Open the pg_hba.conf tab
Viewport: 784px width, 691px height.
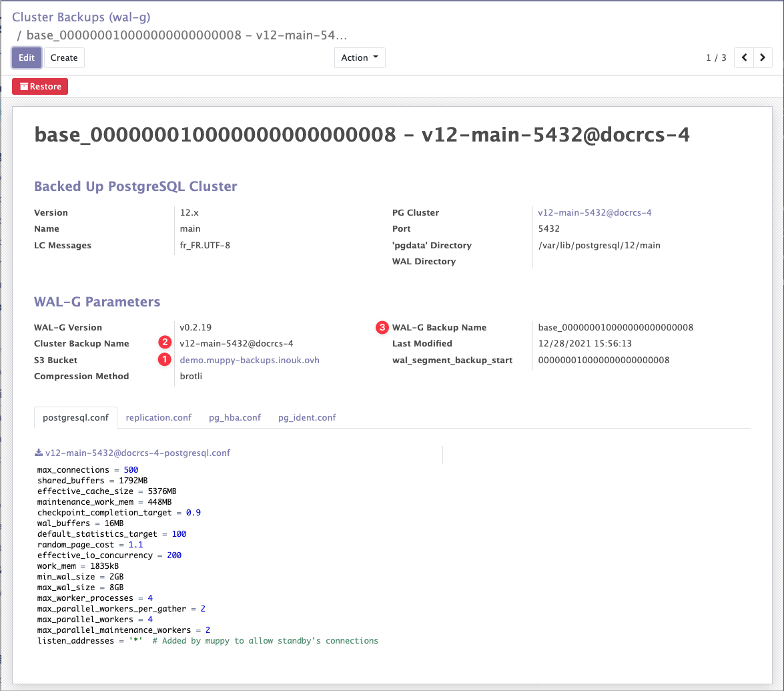pyautogui.click(x=234, y=417)
